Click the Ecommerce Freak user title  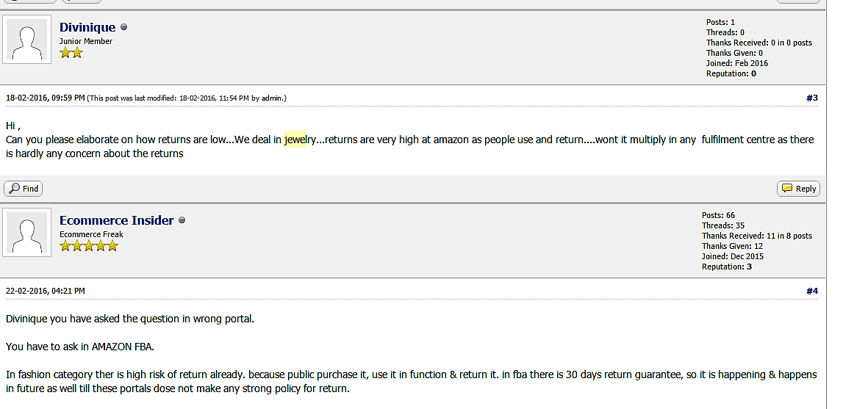91,234
